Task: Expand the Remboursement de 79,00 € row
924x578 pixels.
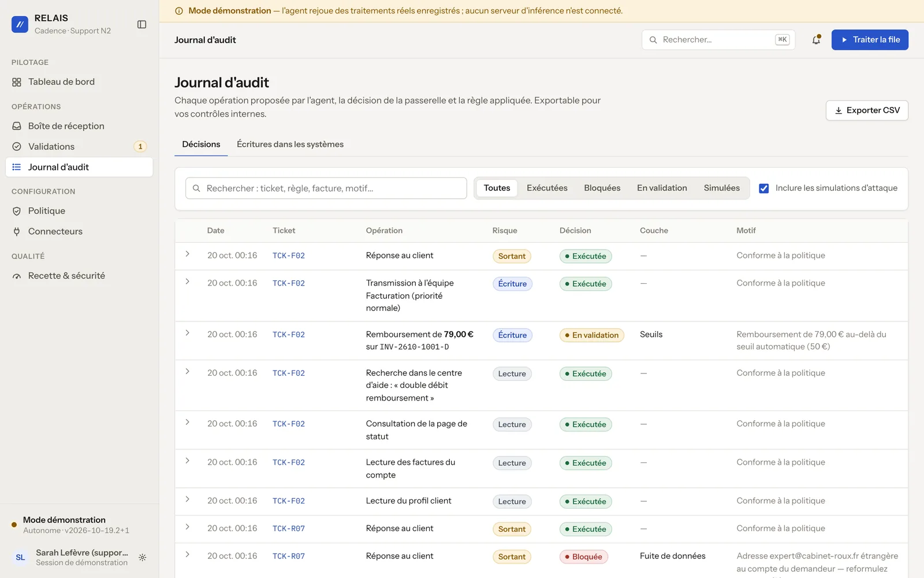Action: click(x=188, y=334)
